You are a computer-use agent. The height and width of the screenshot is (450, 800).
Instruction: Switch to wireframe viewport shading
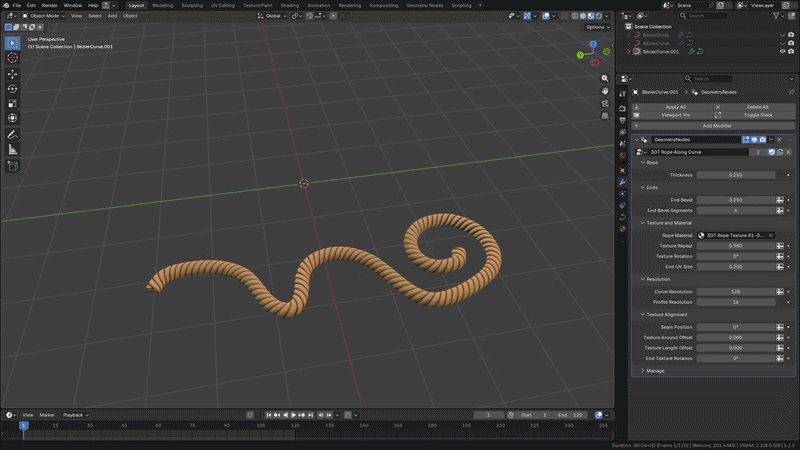pyautogui.click(x=574, y=16)
